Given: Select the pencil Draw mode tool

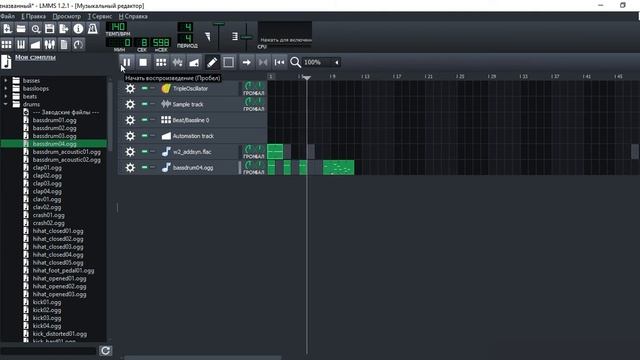Looking at the screenshot, I should (212, 62).
